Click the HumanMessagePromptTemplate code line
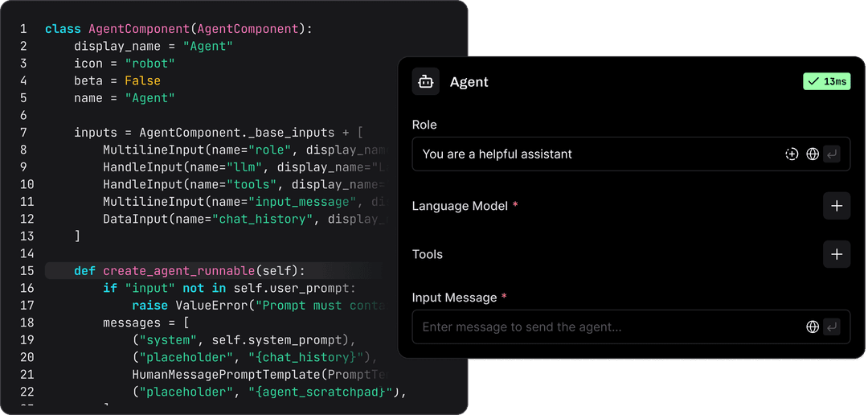The image size is (868, 415). click(x=261, y=375)
